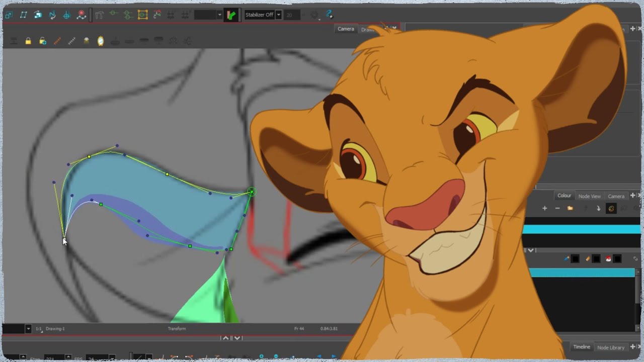Remove colour with the minus icon
The height and width of the screenshot is (362, 644).
(x=557, y=208)
